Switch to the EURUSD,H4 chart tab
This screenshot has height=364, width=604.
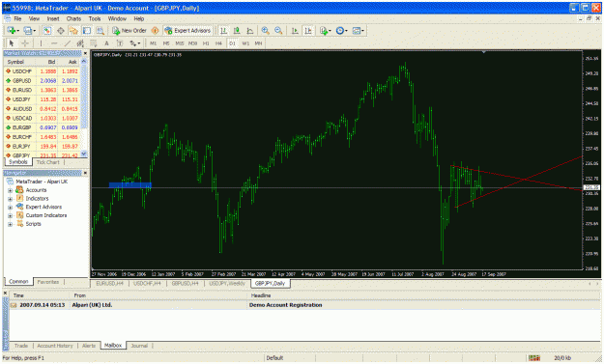110,283
